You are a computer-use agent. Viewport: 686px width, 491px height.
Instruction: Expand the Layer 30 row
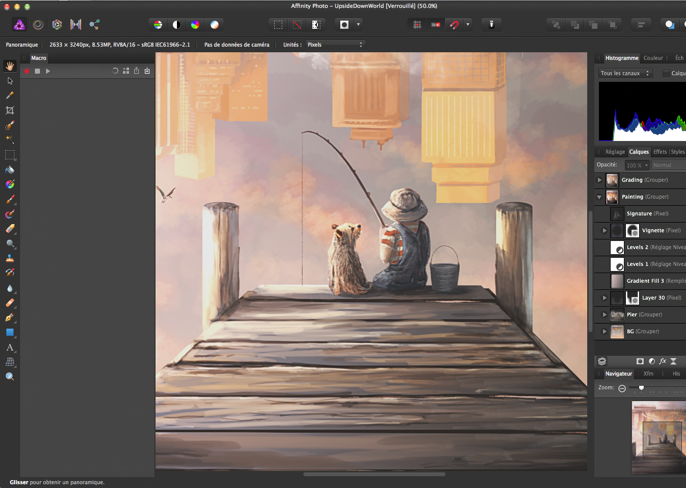(604, 298)
